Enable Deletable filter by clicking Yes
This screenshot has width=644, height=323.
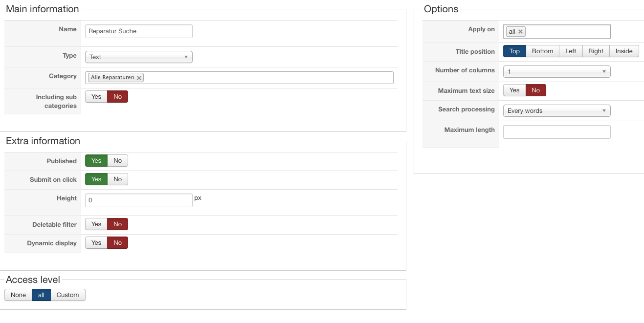96,224
